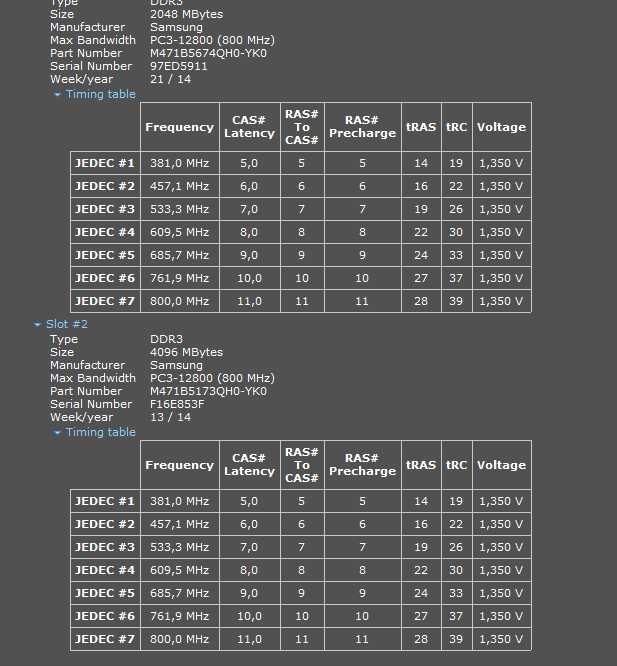617x666 pixels.
Task: Click 609,5 MHz cell in 2048 MBytes module's table
Action: coord(180,232)
